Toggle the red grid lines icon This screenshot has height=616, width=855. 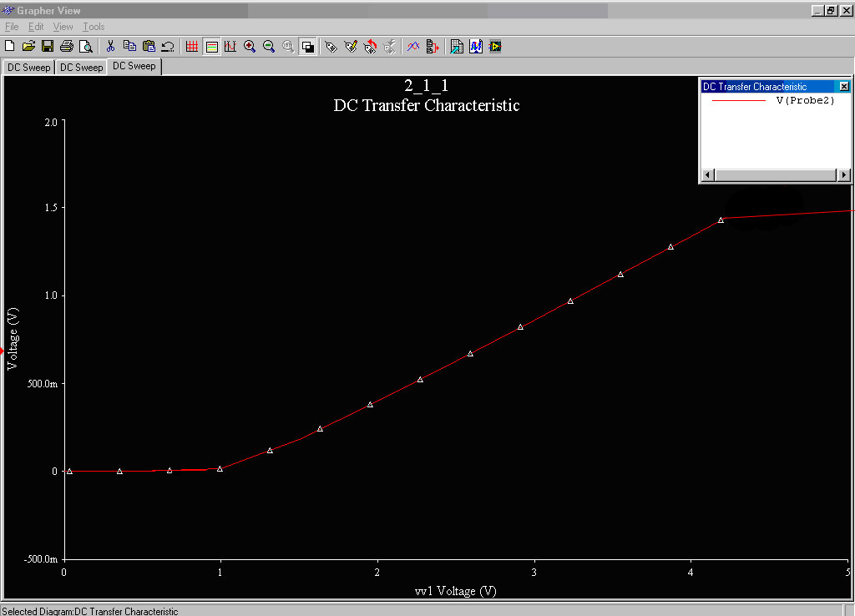click(x=192, y=47)
